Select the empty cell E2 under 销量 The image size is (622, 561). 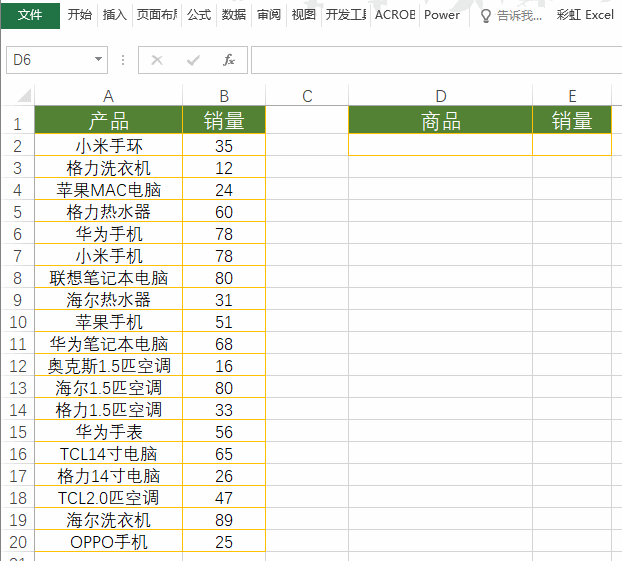(572, 145)
